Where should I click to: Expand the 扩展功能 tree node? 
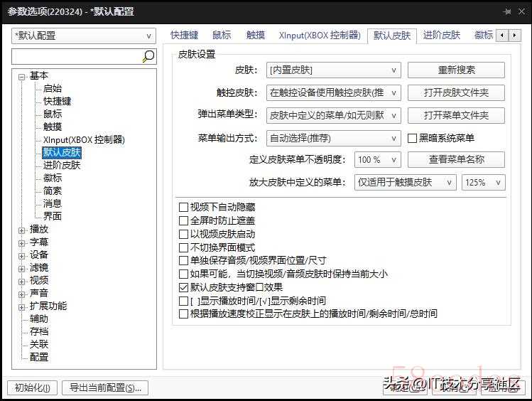point(22,307)
